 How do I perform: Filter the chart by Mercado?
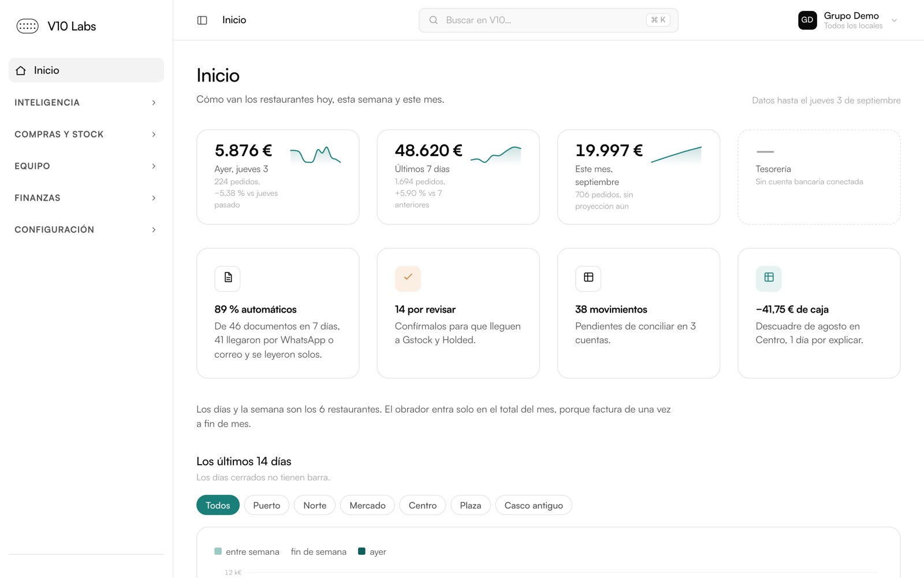(367, 505)
